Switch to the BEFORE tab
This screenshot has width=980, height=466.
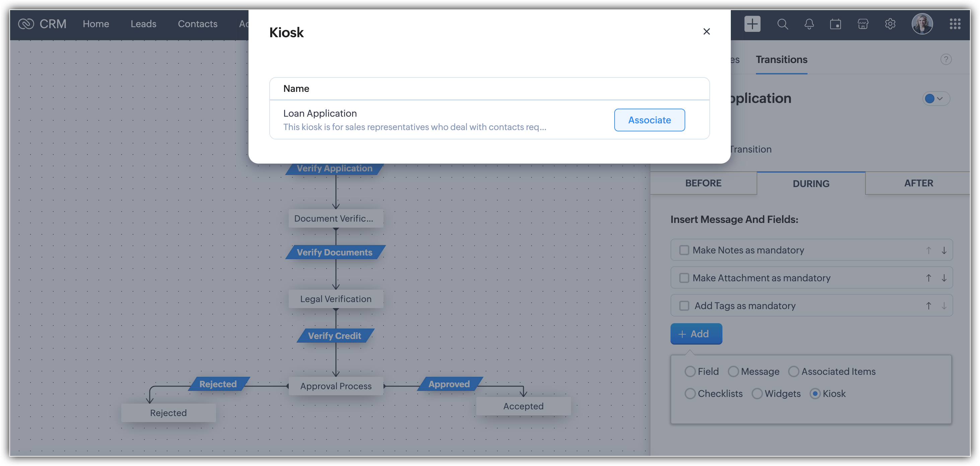point(703,183)
